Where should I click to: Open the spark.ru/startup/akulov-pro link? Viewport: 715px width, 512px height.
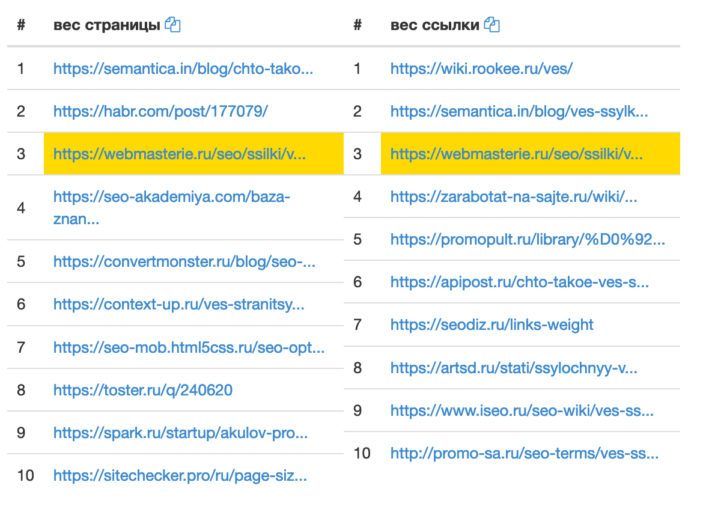tap(180, 433)
